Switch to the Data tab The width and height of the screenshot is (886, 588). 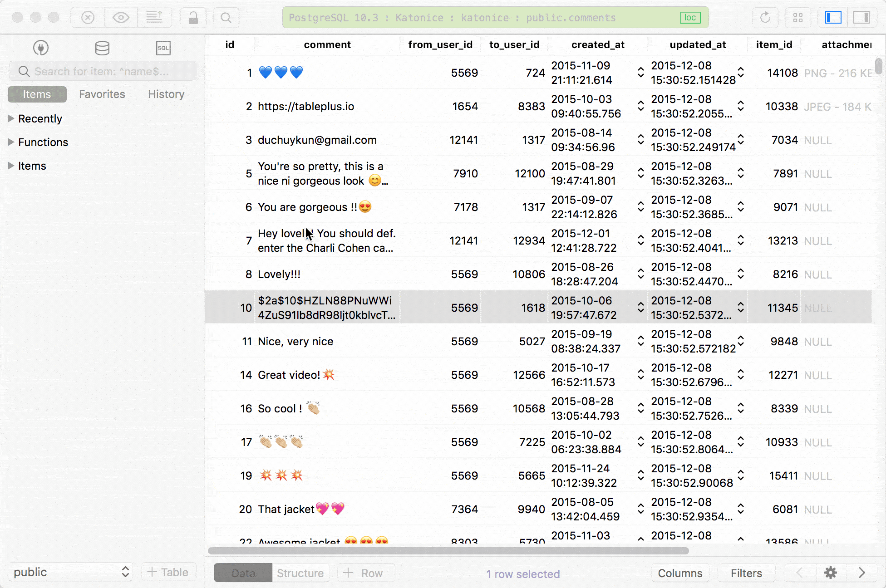click(x=242, y=573)
